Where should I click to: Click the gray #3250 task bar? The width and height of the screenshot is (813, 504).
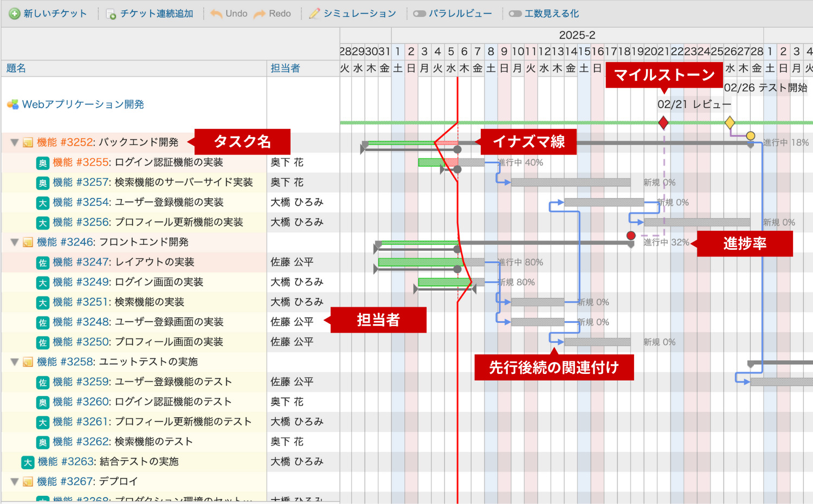[x=597, y=342]
